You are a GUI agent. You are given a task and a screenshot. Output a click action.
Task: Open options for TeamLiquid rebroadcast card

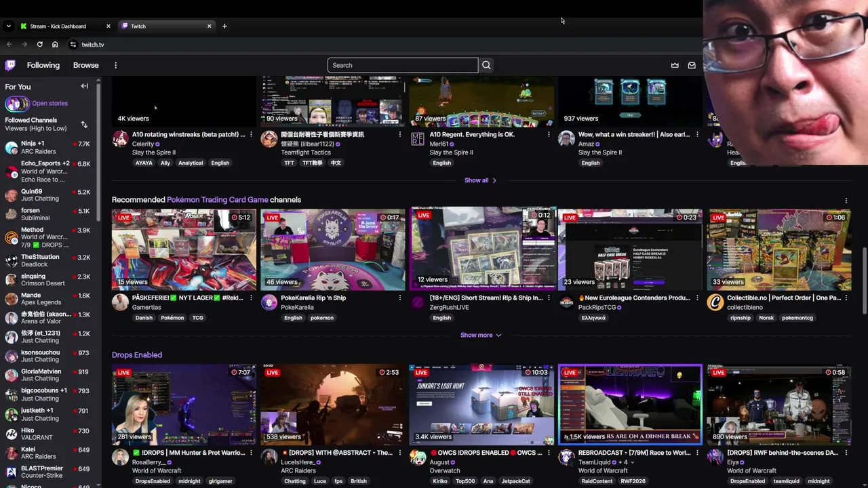coord(697,453)
